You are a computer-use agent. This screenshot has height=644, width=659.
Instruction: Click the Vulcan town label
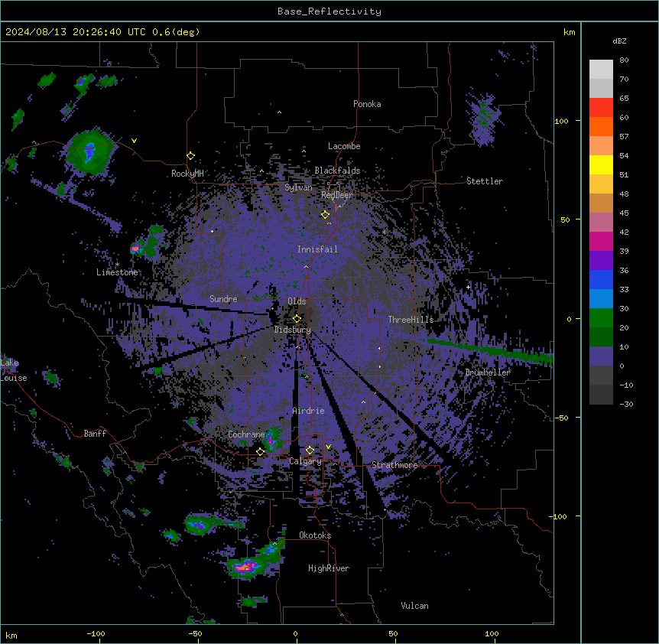[414, 606]
